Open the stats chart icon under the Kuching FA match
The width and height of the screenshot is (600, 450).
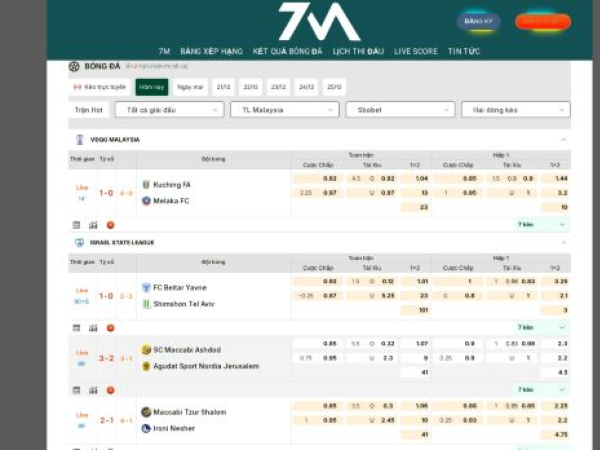tap(93, 225)
